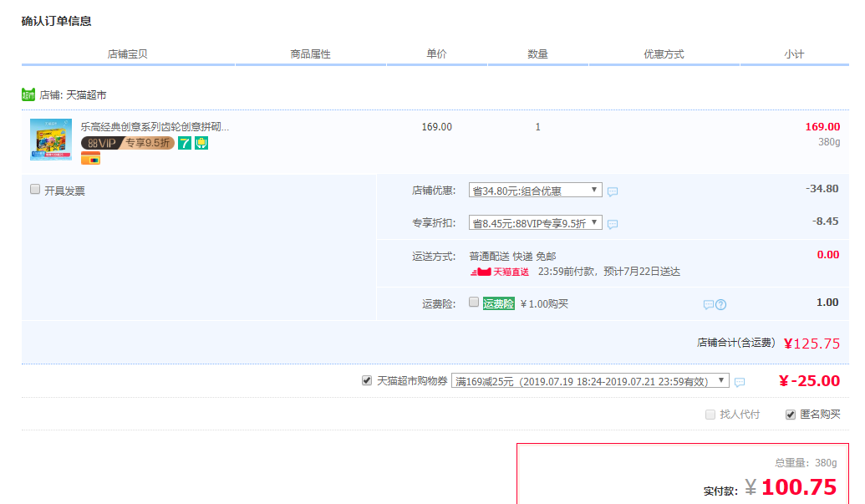Click the question mark help icon for 运费险

click(x=721, y=304)
